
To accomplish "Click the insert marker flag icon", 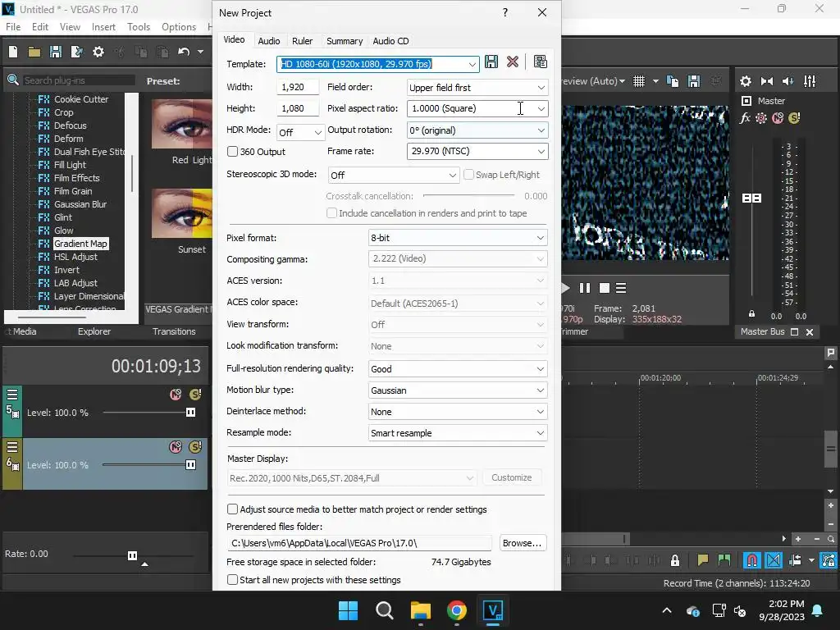I will (x=702, y=560).
